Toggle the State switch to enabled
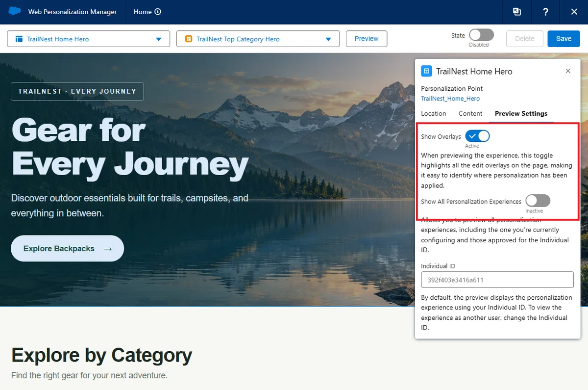 coord(481,35)
